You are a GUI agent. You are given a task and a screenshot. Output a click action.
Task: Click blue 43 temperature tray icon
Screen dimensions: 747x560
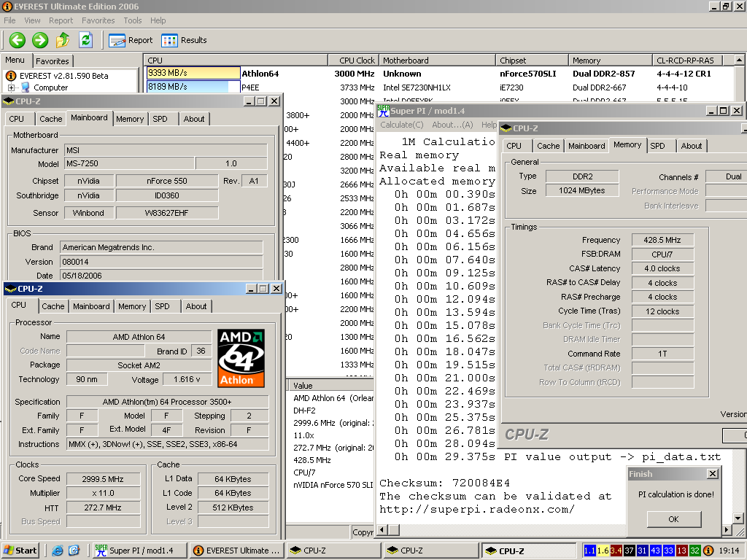(656, 551)
